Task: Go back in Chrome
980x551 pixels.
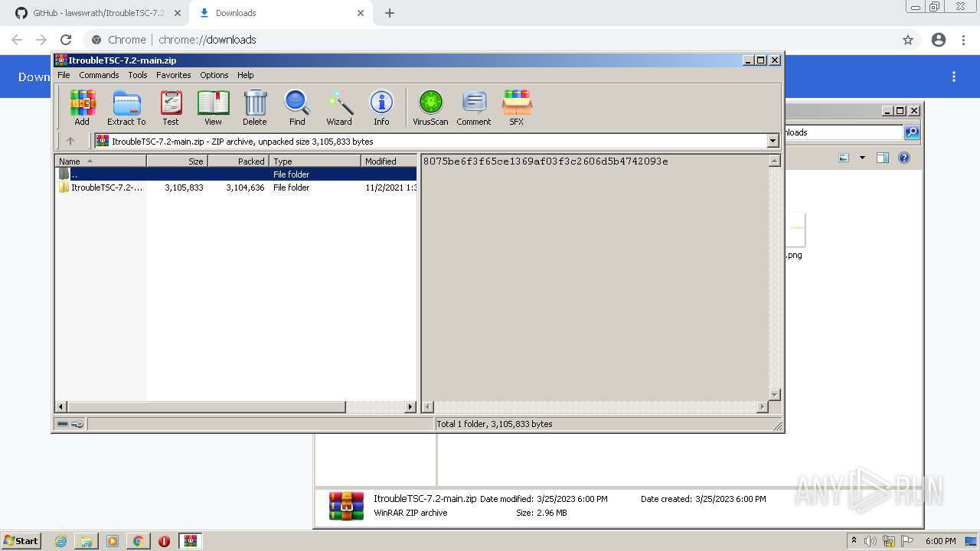Action: 17,40
